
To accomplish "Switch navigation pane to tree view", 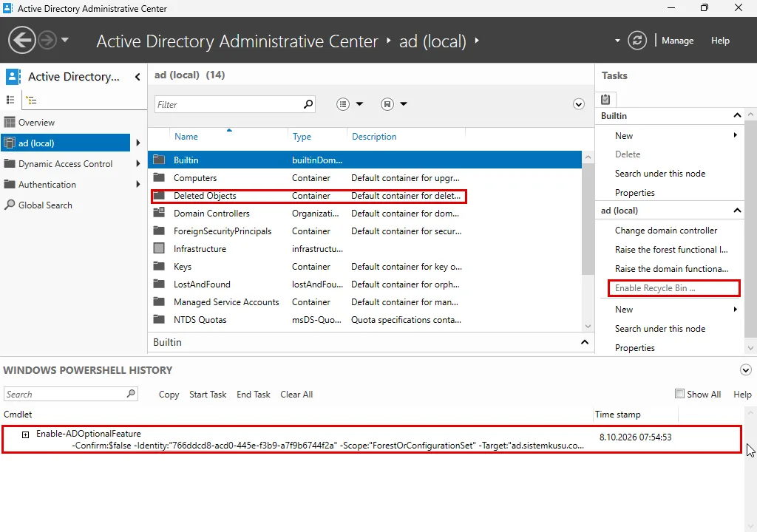I will [x=31, y=100].
